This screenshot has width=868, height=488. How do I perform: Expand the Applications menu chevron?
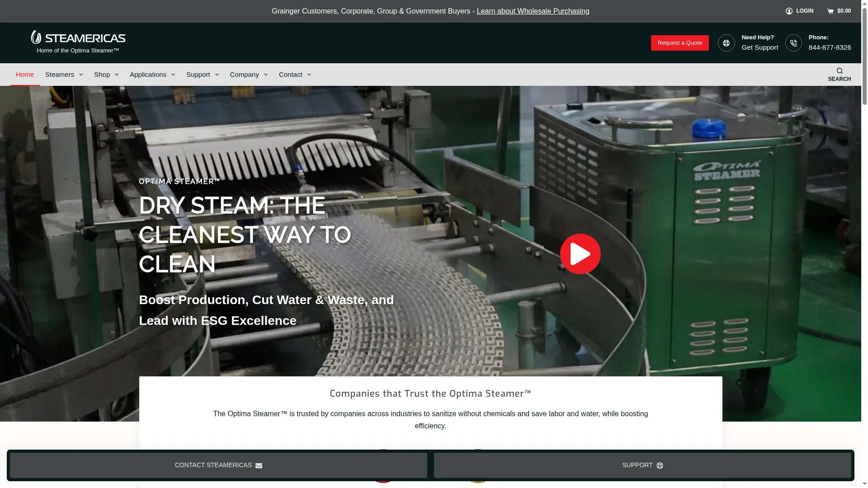(x=173, y=75)
